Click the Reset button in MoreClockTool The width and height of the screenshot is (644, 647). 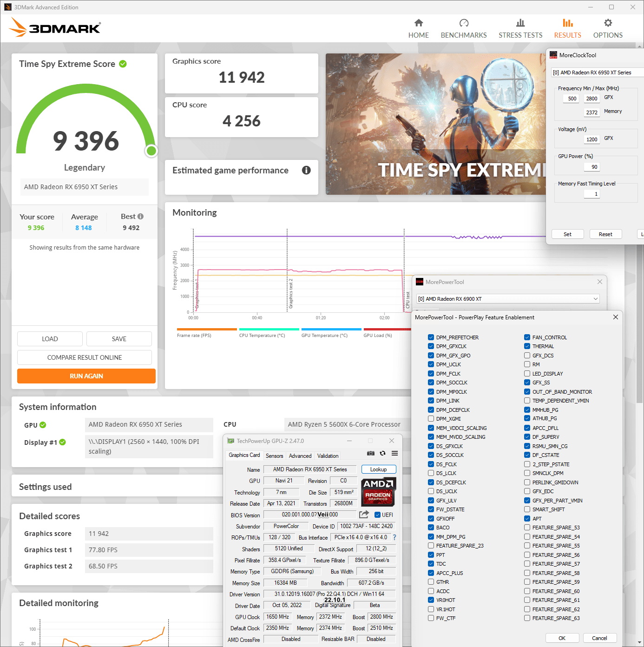605,234
